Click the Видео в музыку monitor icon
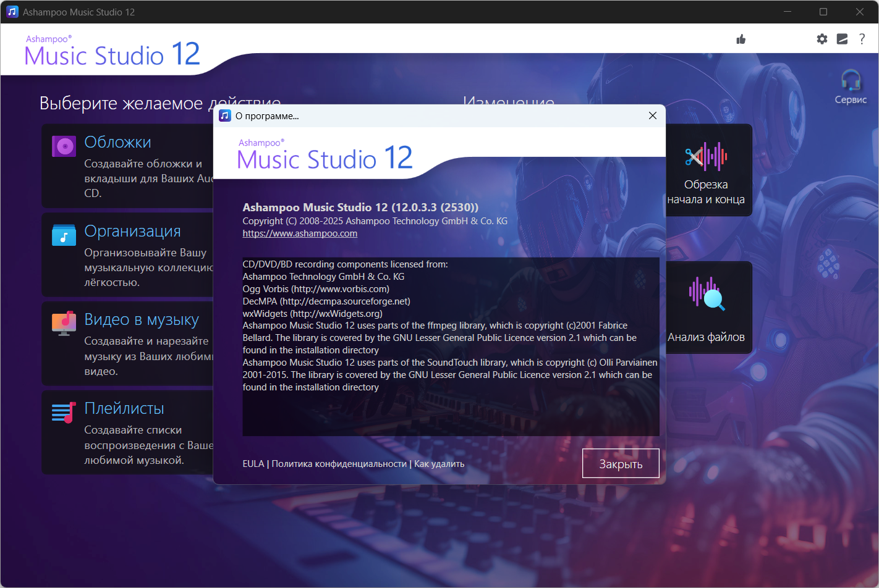This screenshot has width=879, height=588. (64, 323)
